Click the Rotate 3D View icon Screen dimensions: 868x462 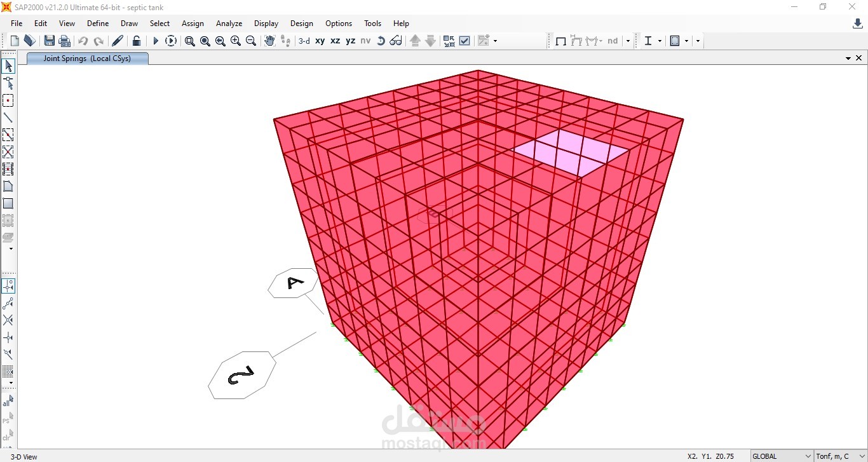tap(381, 41)
